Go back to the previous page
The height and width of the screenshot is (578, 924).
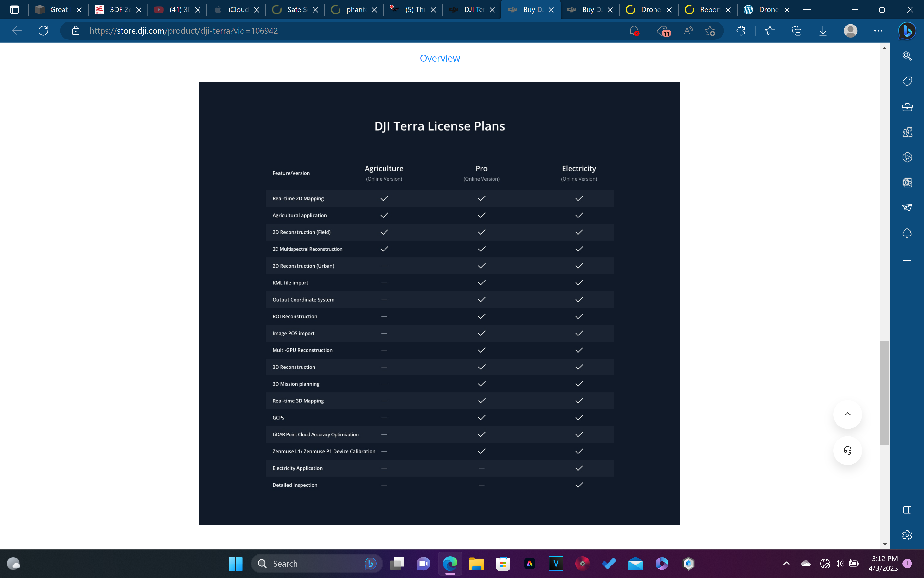coord(17,31)
